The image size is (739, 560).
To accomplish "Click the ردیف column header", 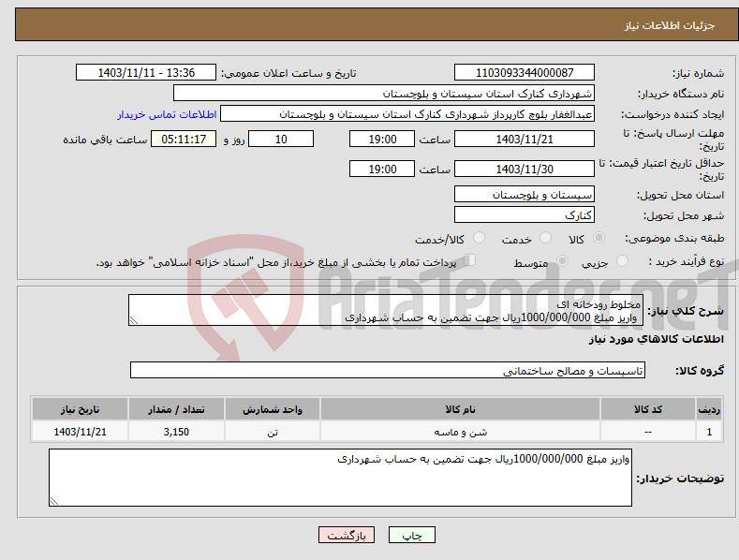I will coord(709,409).
